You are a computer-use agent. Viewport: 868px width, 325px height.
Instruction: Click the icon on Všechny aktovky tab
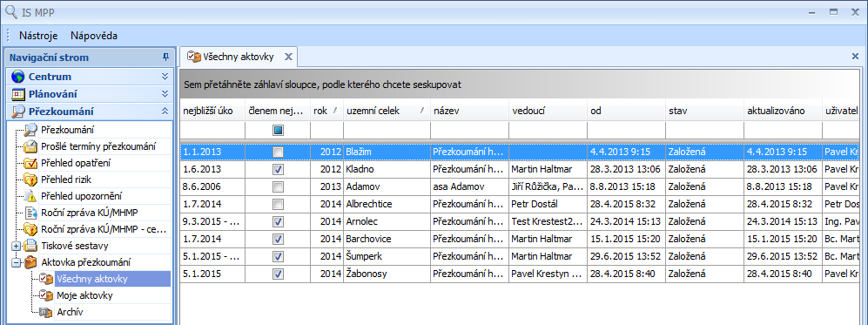(x=193, y=57)
